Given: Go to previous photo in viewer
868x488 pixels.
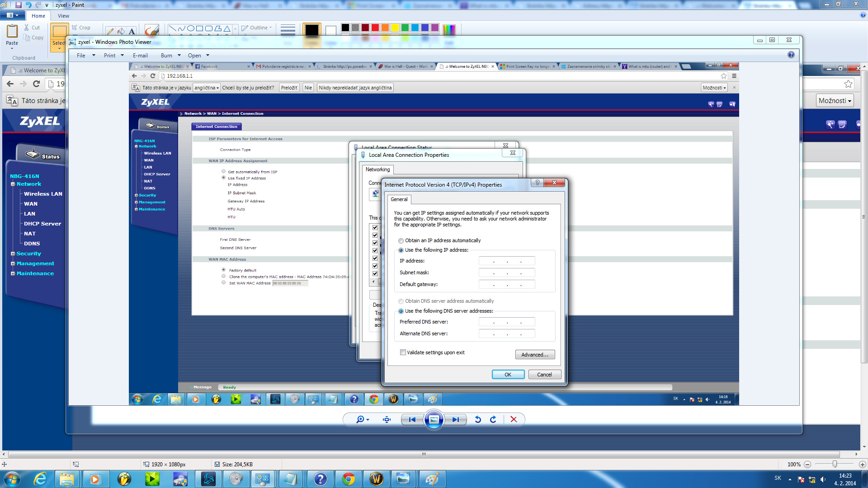Looking at the screenshot, I should (x=412, y=419).
